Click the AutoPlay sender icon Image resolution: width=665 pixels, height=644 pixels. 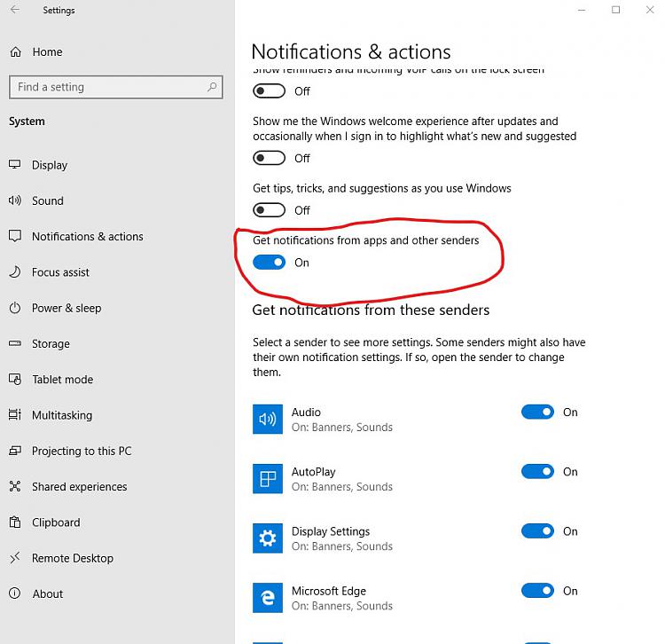(268, 478)
